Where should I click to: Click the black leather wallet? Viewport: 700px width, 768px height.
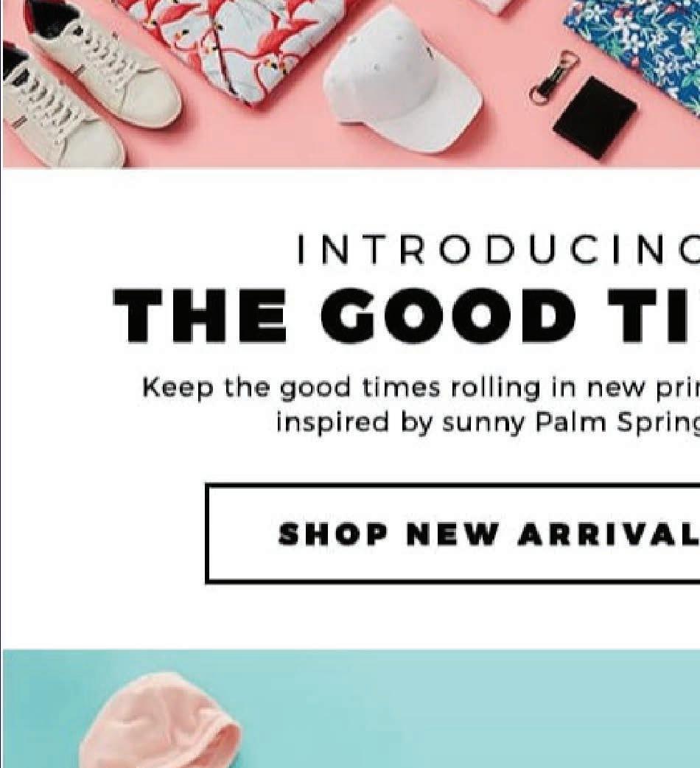coord(595,117)
